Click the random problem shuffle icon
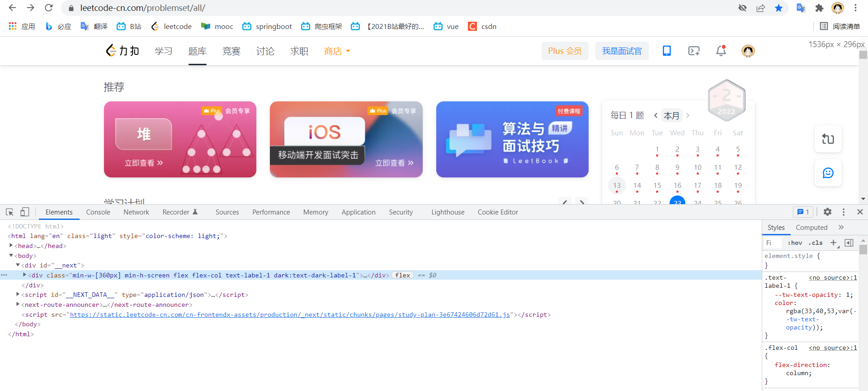This screenshot has width=868, height=391. coord(828,139)
